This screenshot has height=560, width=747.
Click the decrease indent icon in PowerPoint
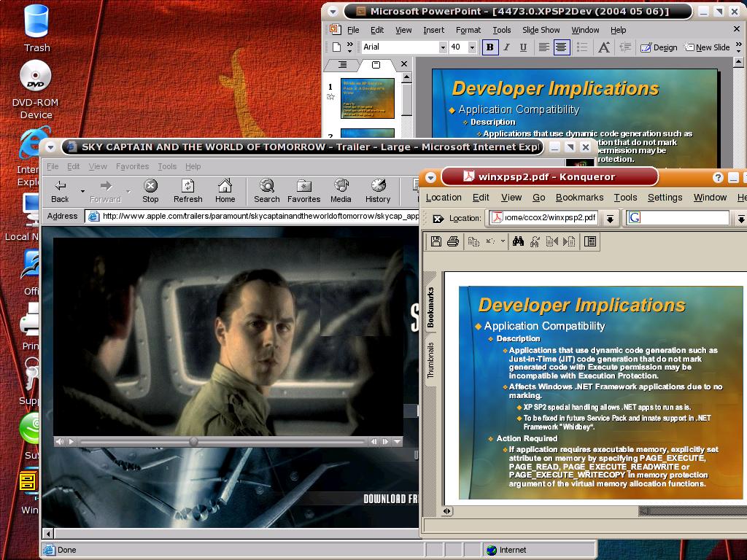pyautogui.click(x=625, y=47)
